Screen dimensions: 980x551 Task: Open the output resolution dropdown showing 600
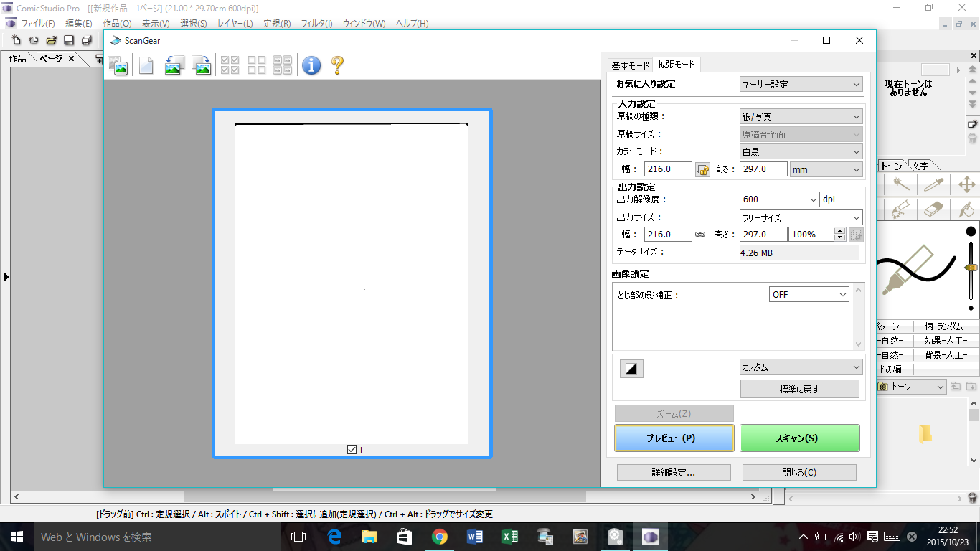[779, 199]
